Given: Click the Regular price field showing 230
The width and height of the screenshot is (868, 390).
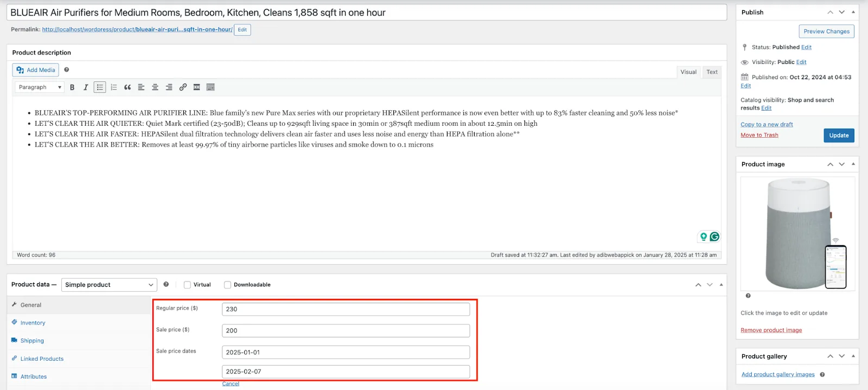Looking at the screenshot, I should click(x=346, y=309).
